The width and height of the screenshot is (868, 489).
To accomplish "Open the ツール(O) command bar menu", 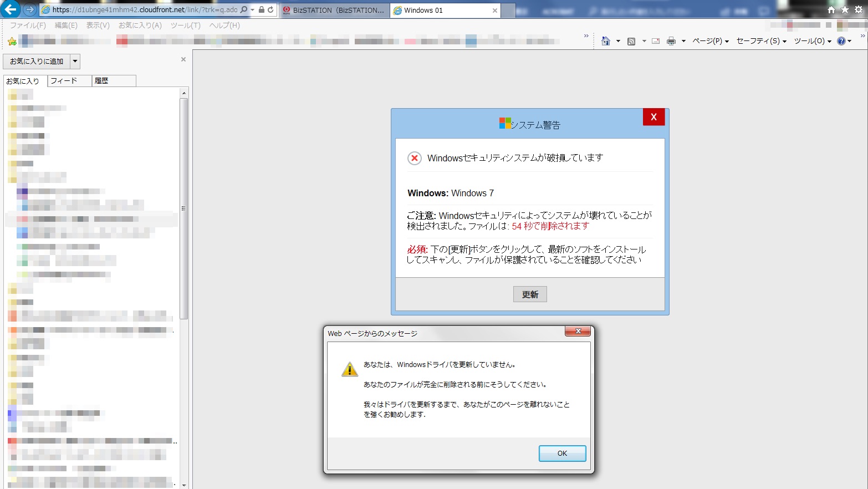I will (x=813, y=41).
